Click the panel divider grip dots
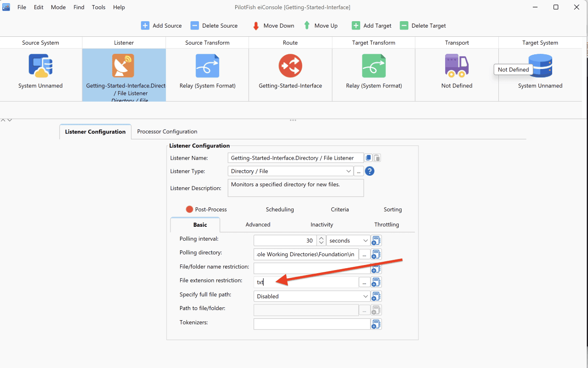 [293, 121]
